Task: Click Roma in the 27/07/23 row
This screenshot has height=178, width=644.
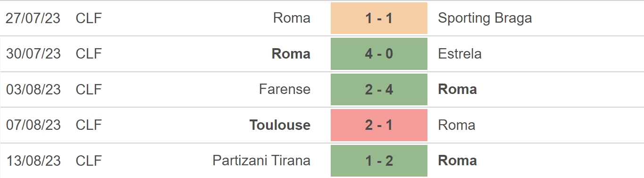Action: (292, 18)
